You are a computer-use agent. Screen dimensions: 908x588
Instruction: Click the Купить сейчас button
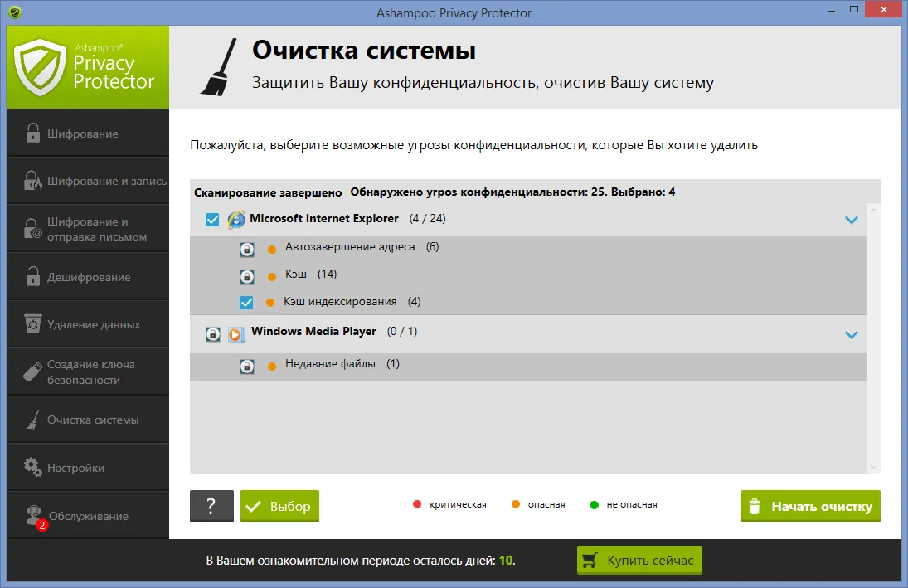click(639, 560)
